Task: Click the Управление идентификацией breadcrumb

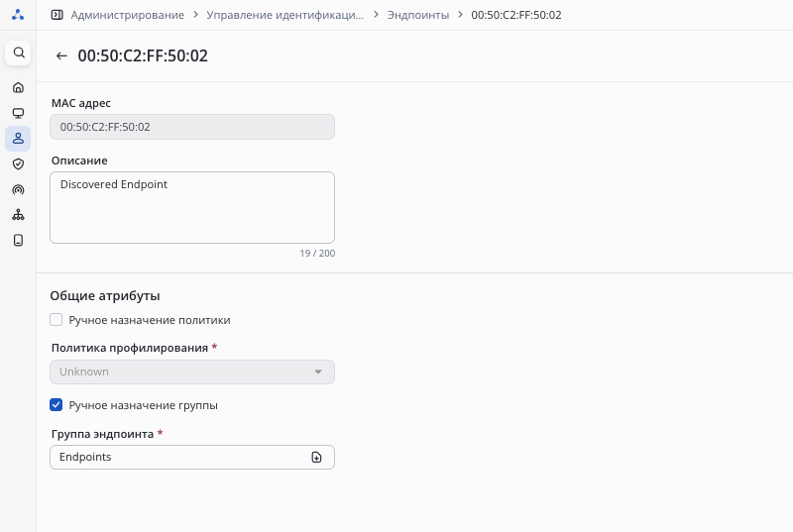Action: (284, 15)
